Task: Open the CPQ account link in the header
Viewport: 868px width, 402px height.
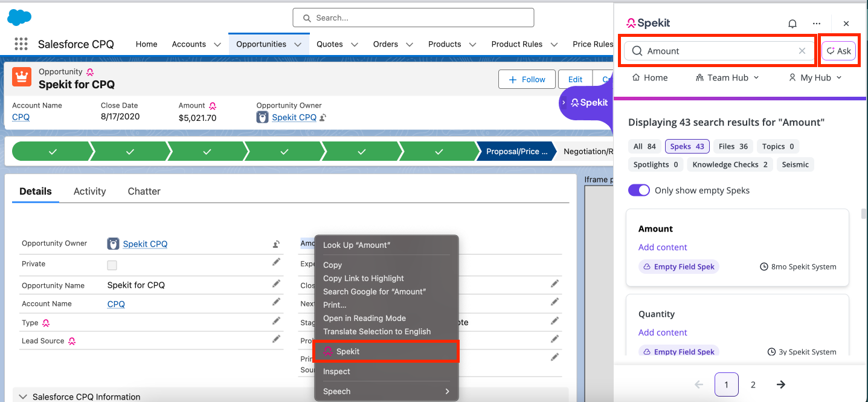Action: point(21,117)
